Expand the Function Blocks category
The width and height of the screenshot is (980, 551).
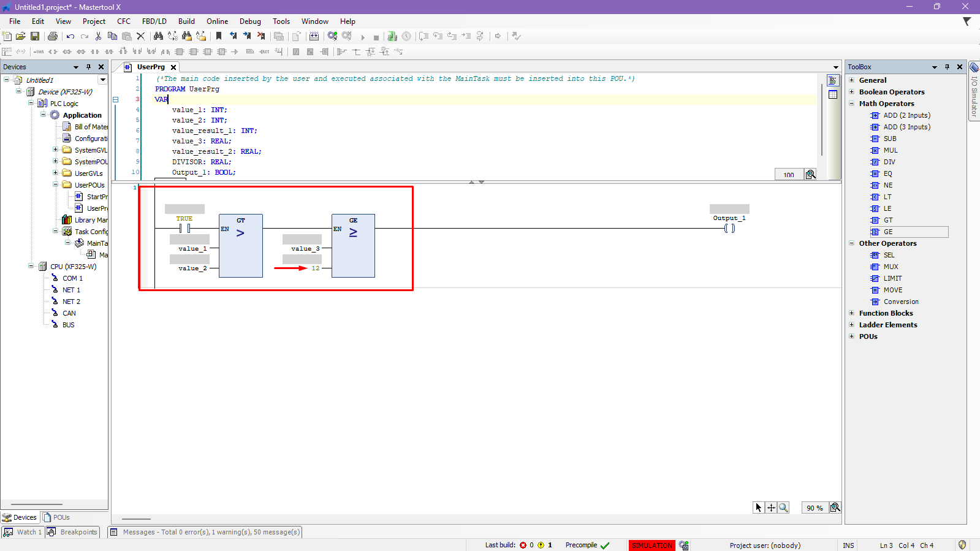point(851,313)
